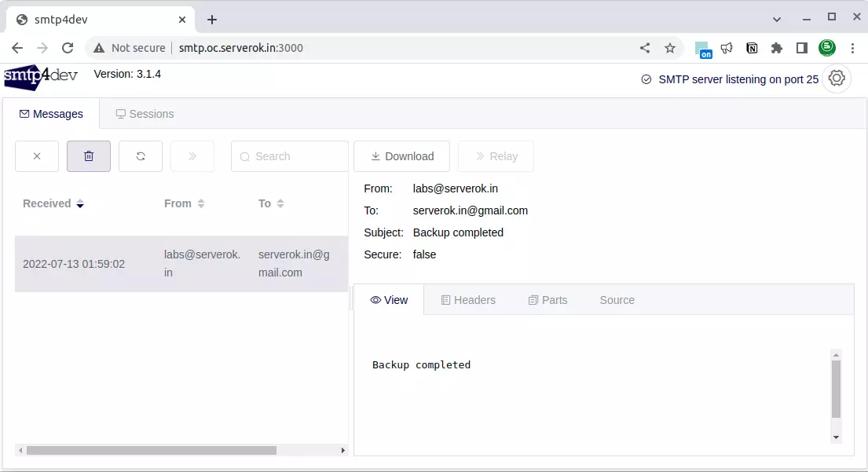Refresh the message list

pos(141,156)
